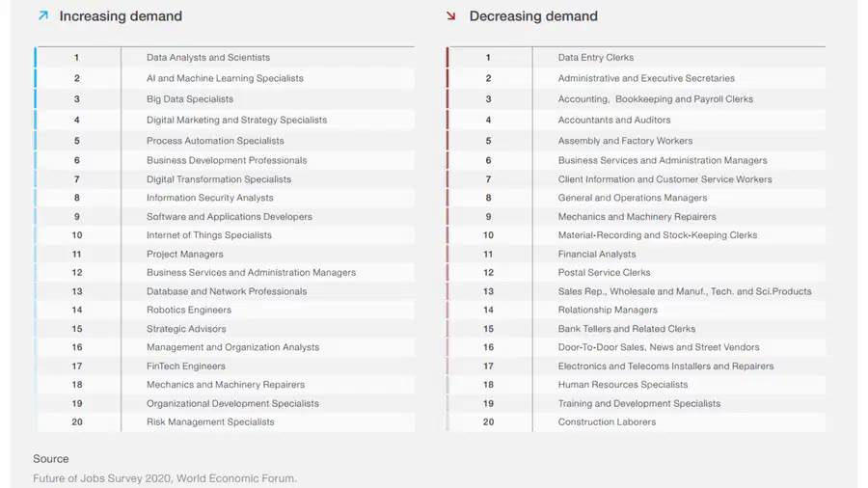Click FinTech Engineers row
Viewport: 868px width, 488px height.
tap(224, 366)
